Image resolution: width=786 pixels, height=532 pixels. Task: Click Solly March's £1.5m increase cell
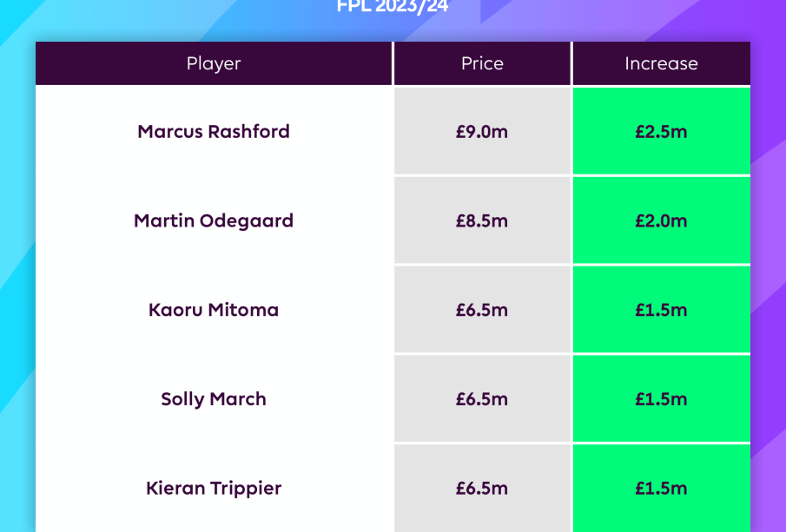[x=661, y=399]
